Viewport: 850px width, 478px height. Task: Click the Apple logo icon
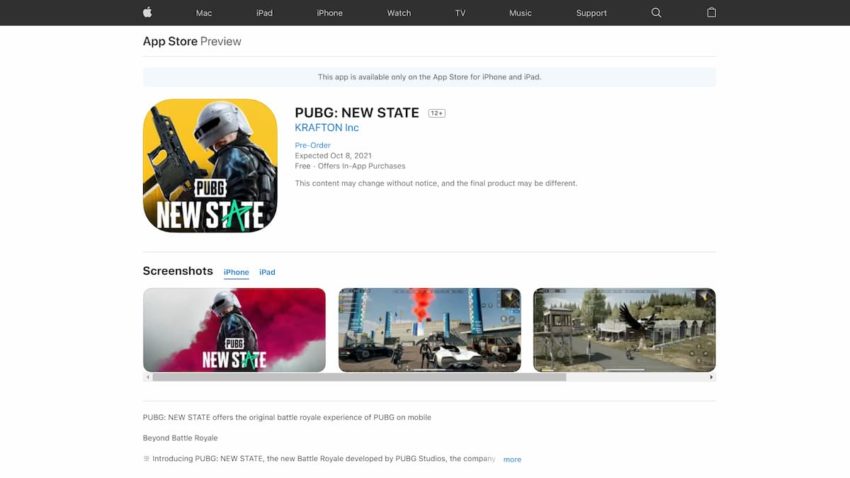147,12
